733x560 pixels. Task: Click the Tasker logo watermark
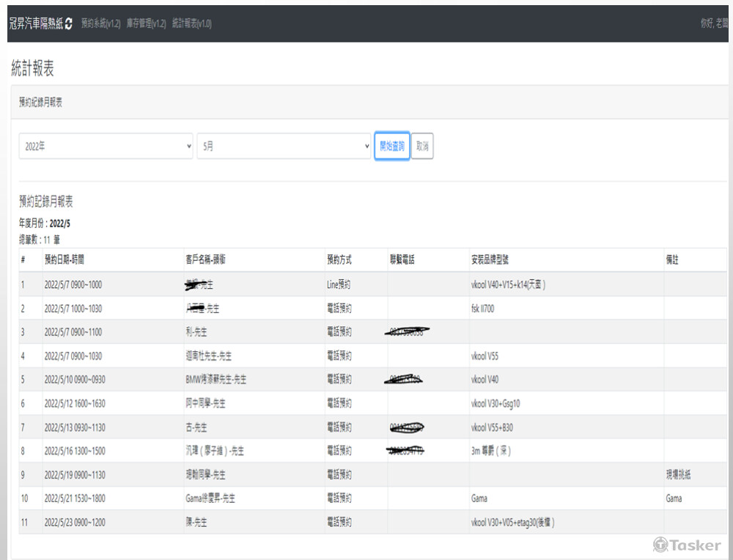pyautogui.click(x=687, y=545)
